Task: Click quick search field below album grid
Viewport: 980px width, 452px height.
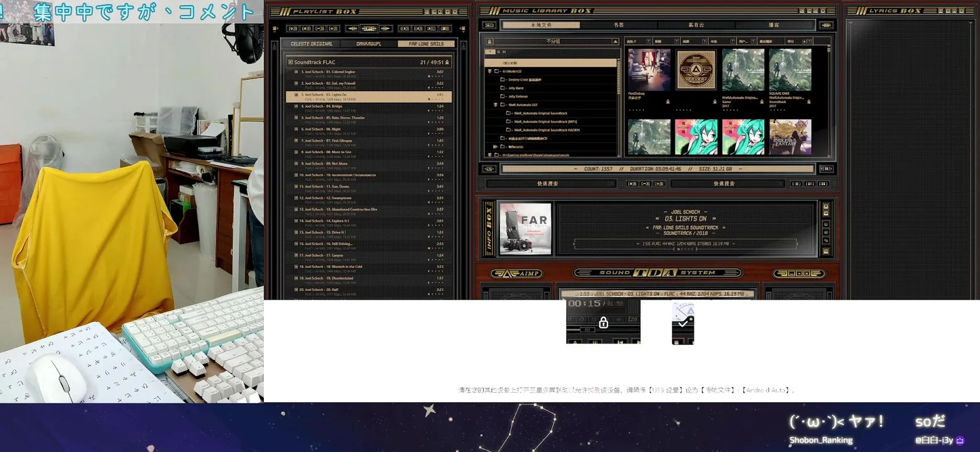Action: [x=727, y=184]
